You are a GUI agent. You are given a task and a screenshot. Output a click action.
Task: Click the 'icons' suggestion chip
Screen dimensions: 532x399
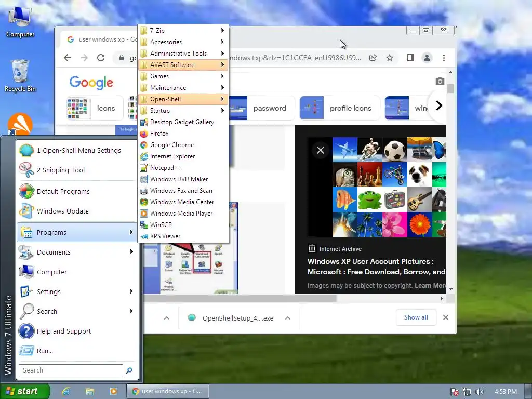tap(95, 108)
